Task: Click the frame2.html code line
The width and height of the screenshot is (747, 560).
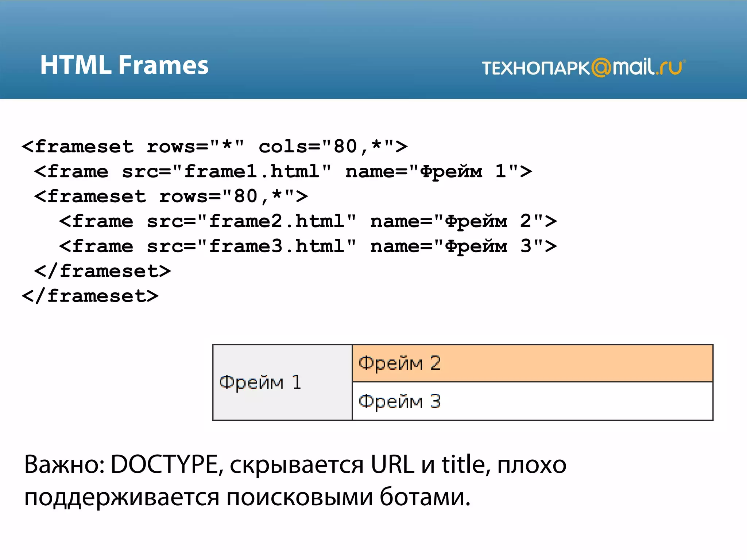Action: 308,221
